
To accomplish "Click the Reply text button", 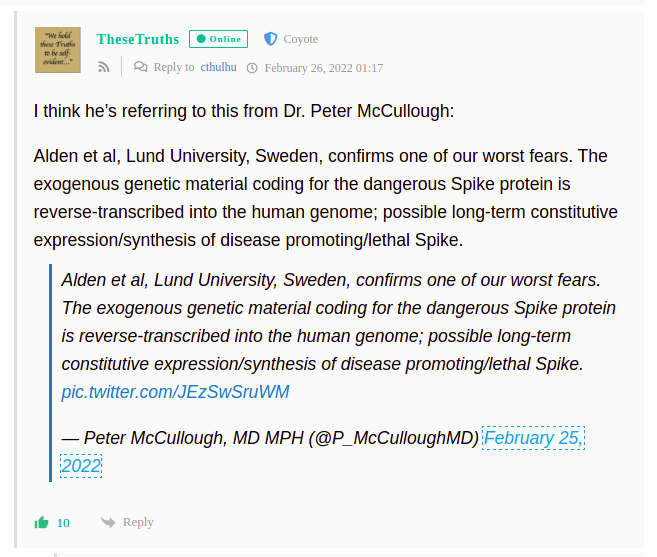I will pyautogui.click(x=138, y=522).
